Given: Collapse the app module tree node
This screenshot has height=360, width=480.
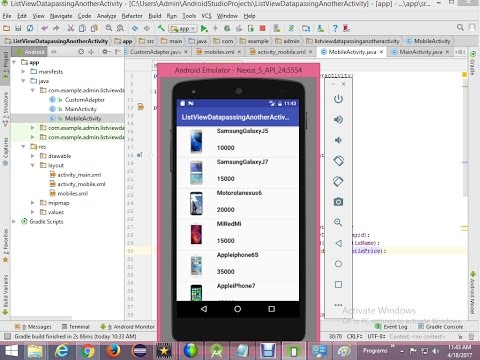Looking at the screenshot, I should [14, 62].
